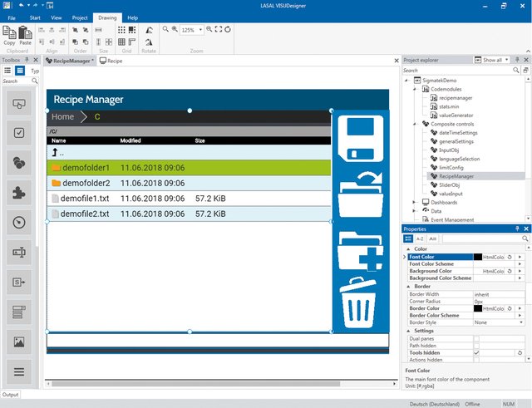Check the Path hidden checkbox

click(x=476, y=346)
